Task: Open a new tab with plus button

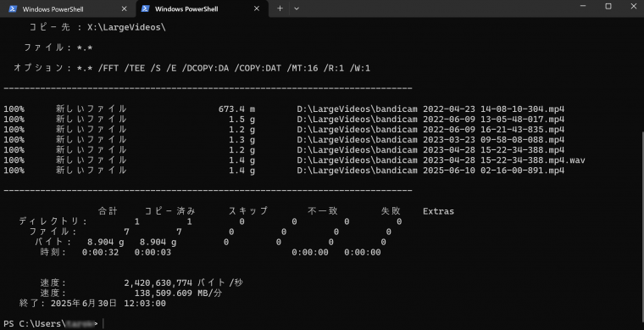Action: [x=280, y=8]
